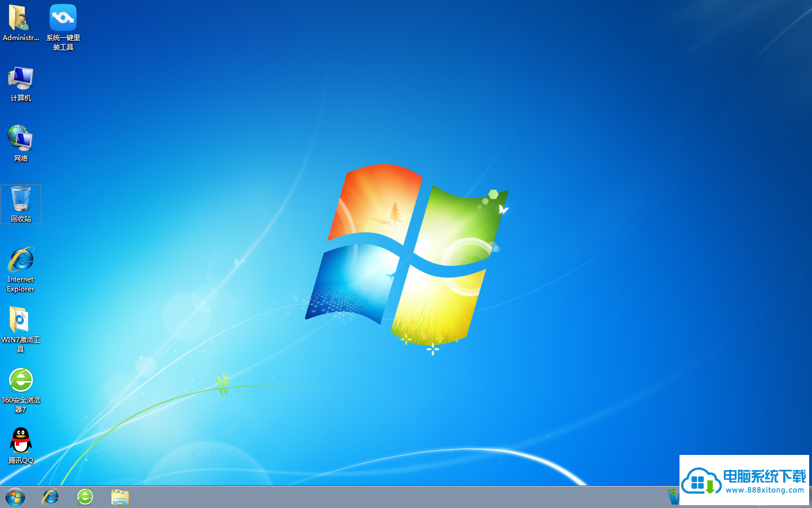Open the Windows Start menu orb
812x508 pixels.
click(x=15, y=497)
